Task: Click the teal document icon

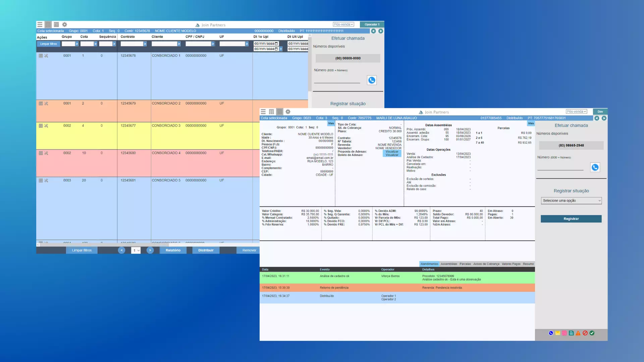Action: [x=571, y=333]
